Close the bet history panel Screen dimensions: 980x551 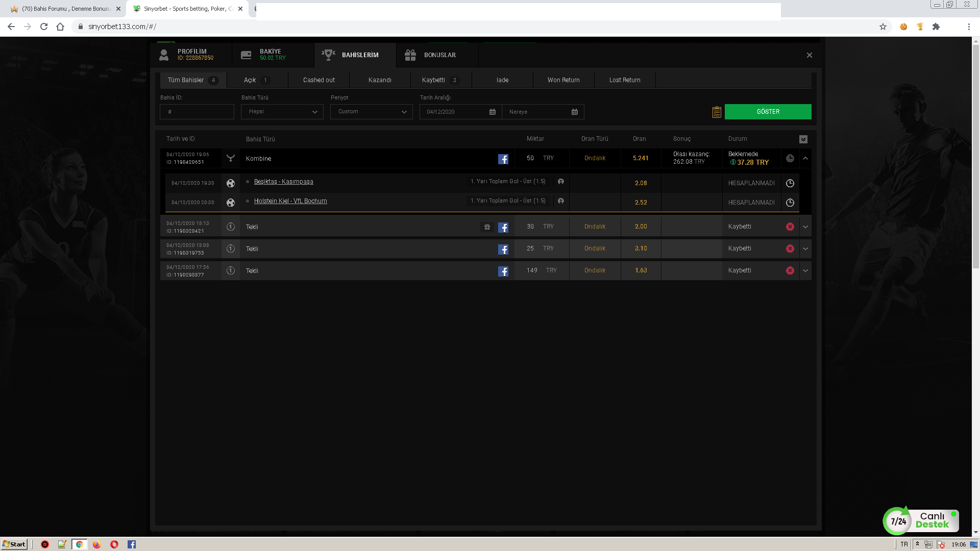pos(809,55)
